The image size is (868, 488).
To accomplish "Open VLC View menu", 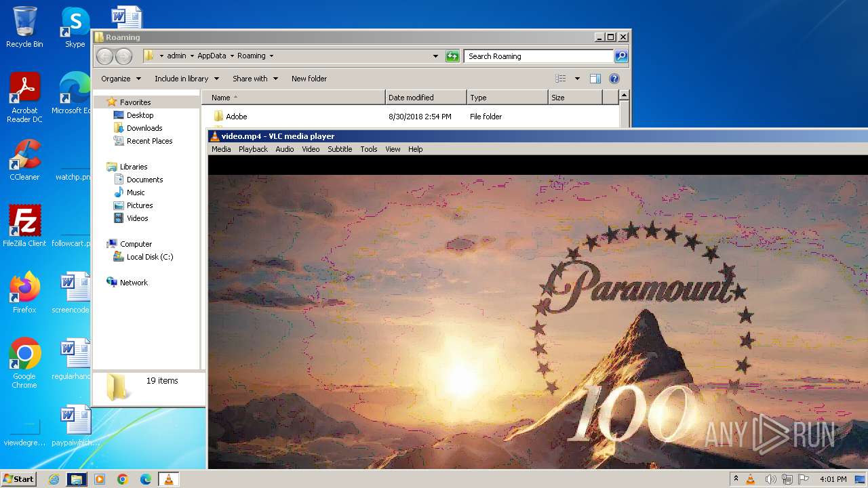I will tap(393, 149).
